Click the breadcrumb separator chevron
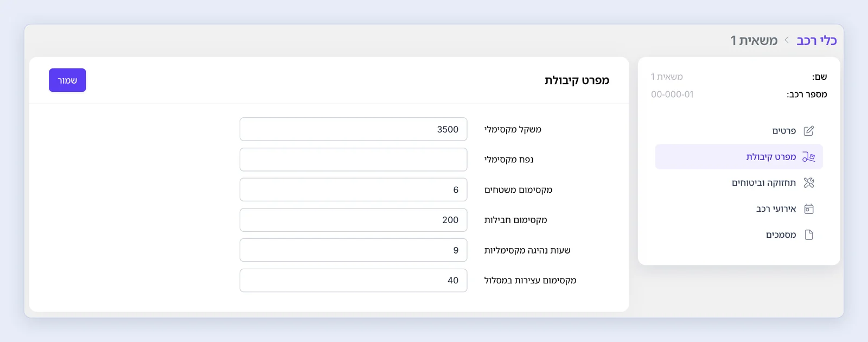 pyautogui.click(x=787, y=40)
